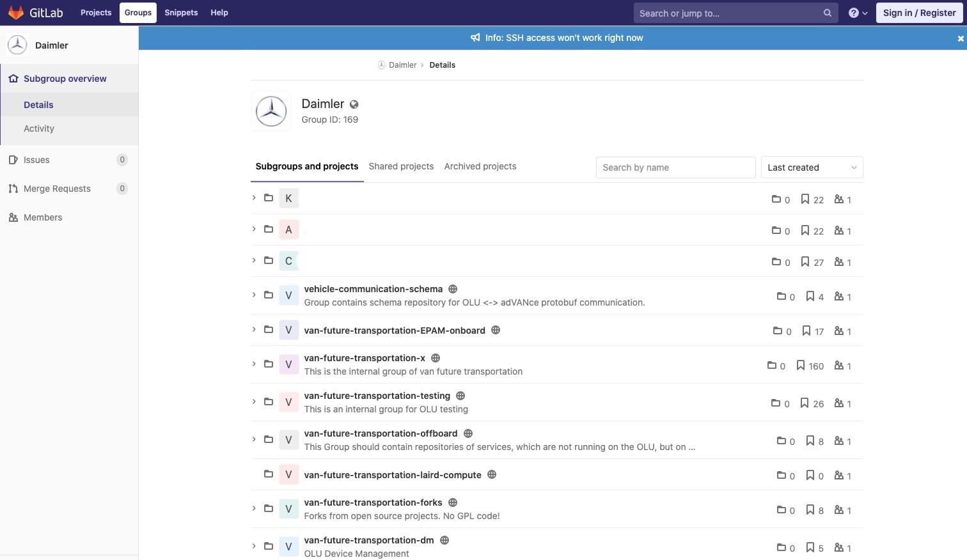The height and width of the screenshot is (560, 967).
Task: Click the Members icon in sidebar
Action: point(13,217)
